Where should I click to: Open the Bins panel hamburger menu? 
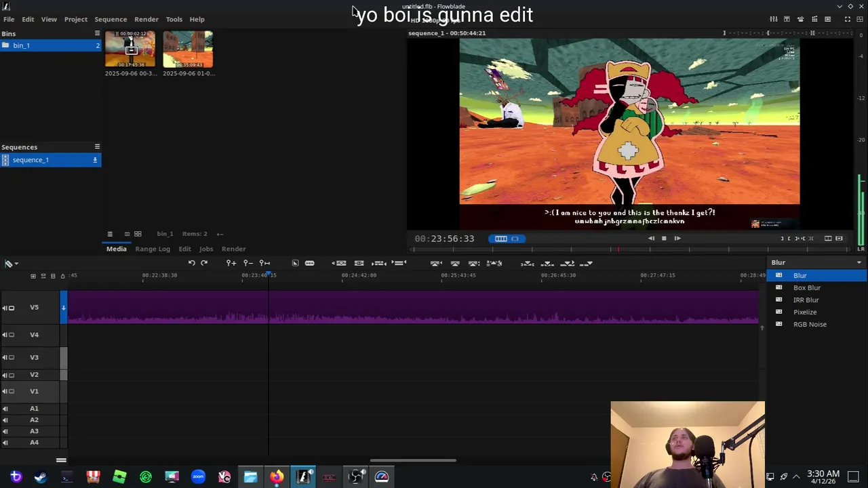point(97,33)
